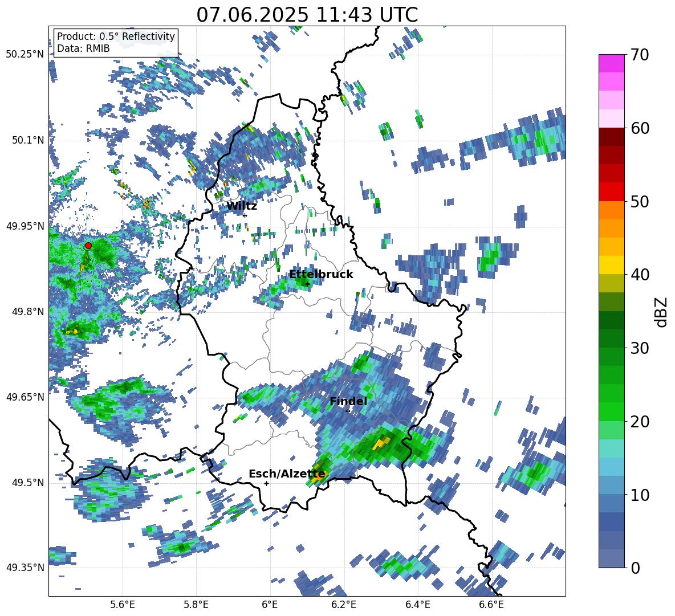Click the 50.1°N latitude label

(27, 140)
